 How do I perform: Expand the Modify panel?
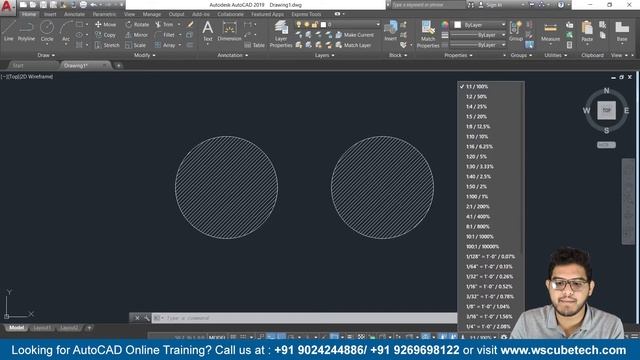point(144,55)
